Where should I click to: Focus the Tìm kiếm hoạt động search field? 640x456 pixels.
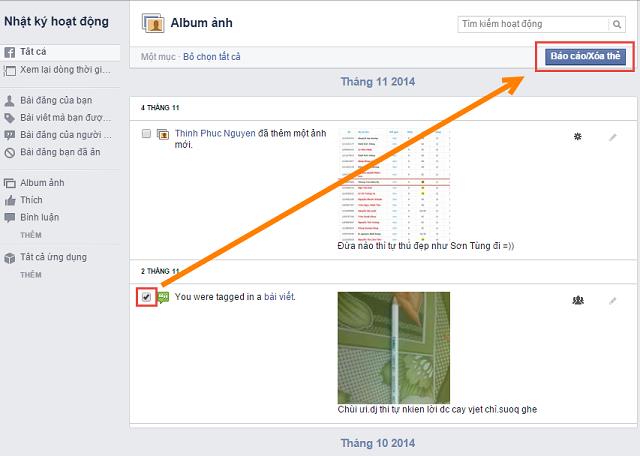(533, 24)
